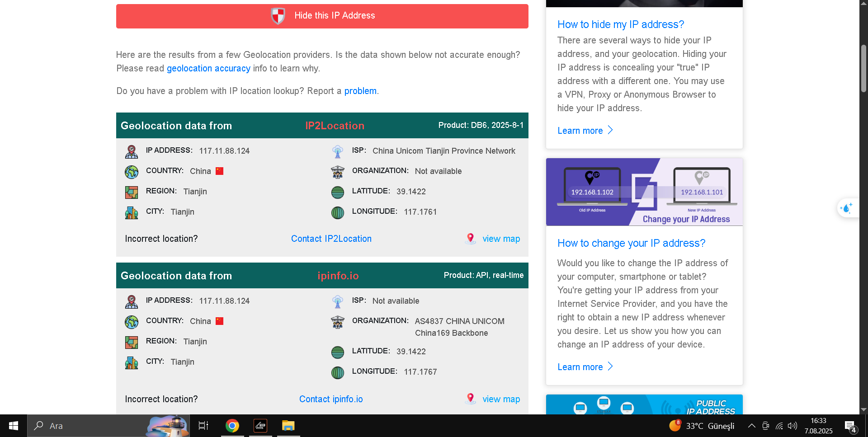Click Contact IP2Location link

coord(331,239)
